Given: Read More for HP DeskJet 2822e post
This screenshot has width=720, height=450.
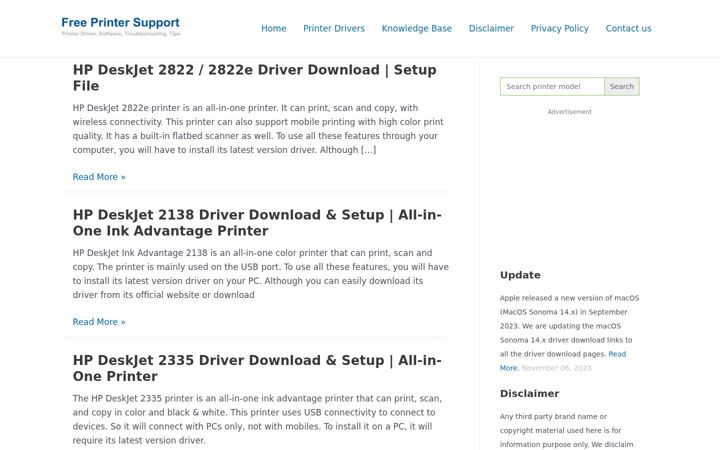Looking at the screenshot, I should [99, 177].
